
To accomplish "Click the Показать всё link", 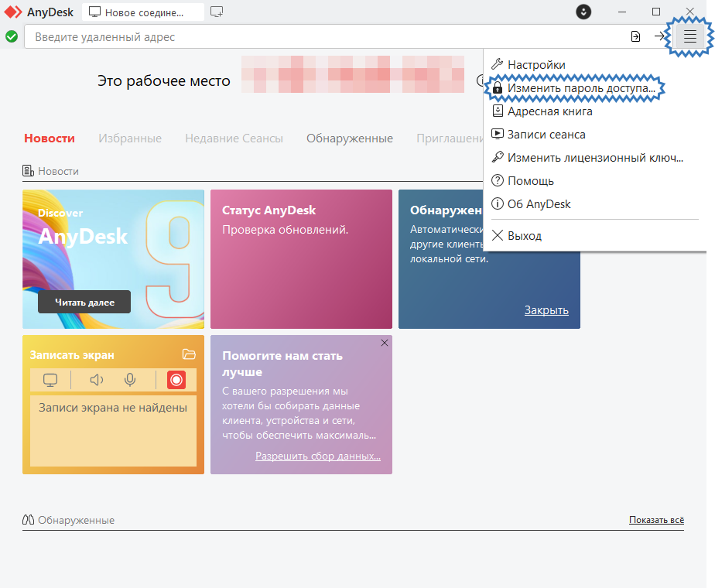I will point(656,520).
